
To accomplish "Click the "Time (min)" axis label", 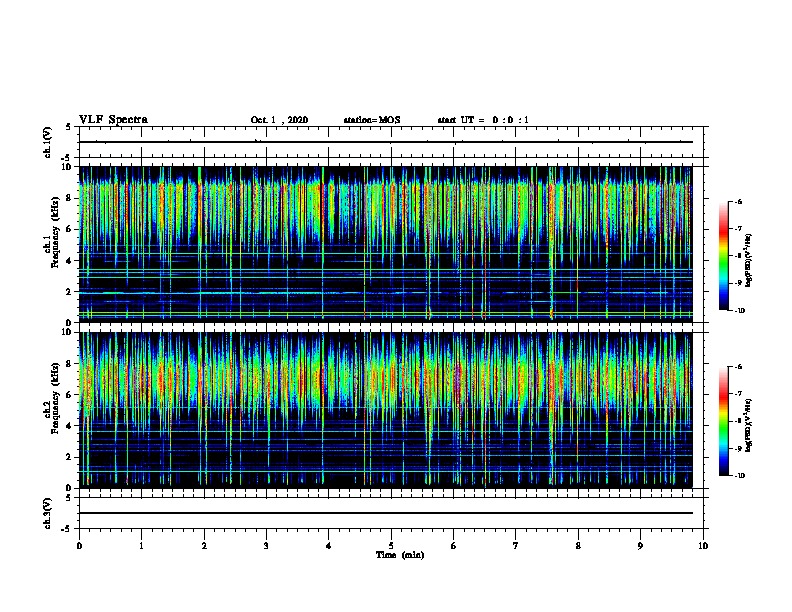I will pos(400,555).
